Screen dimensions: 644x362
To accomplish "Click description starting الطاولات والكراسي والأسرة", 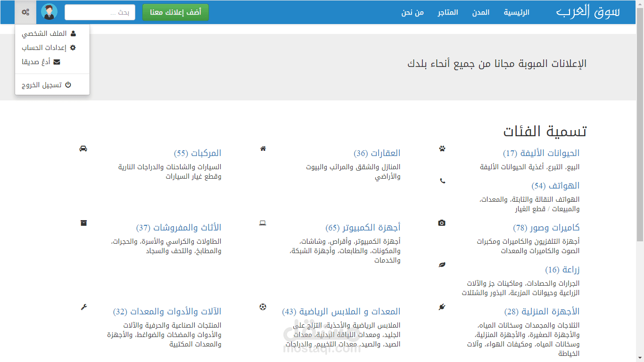I will (x=166, y=246).
